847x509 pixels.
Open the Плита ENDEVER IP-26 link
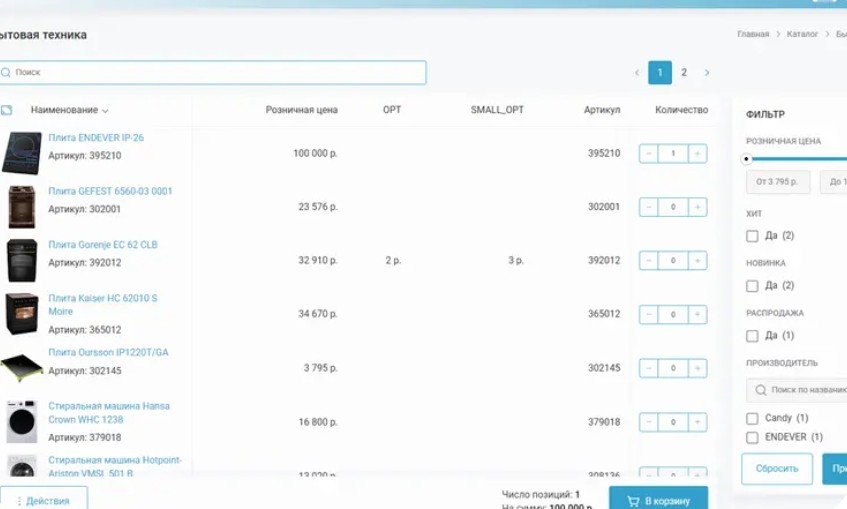pos(96,138)
